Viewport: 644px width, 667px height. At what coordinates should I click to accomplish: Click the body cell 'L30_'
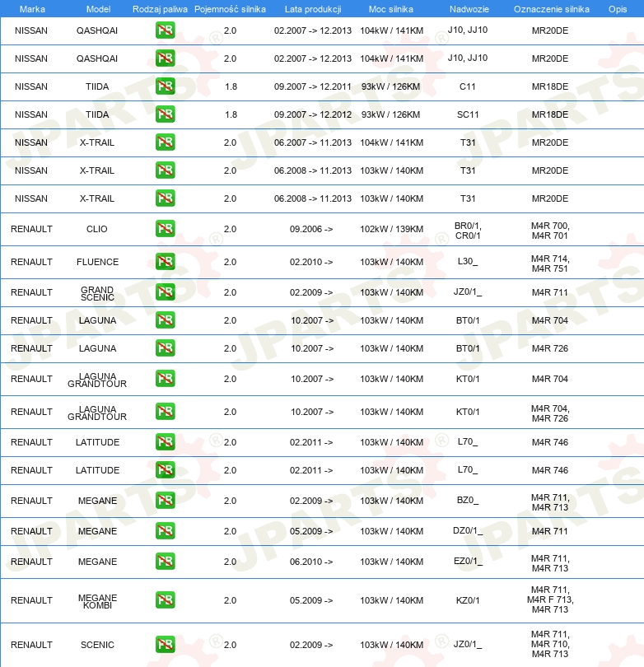pyautogui.click(x=468, y=261)
